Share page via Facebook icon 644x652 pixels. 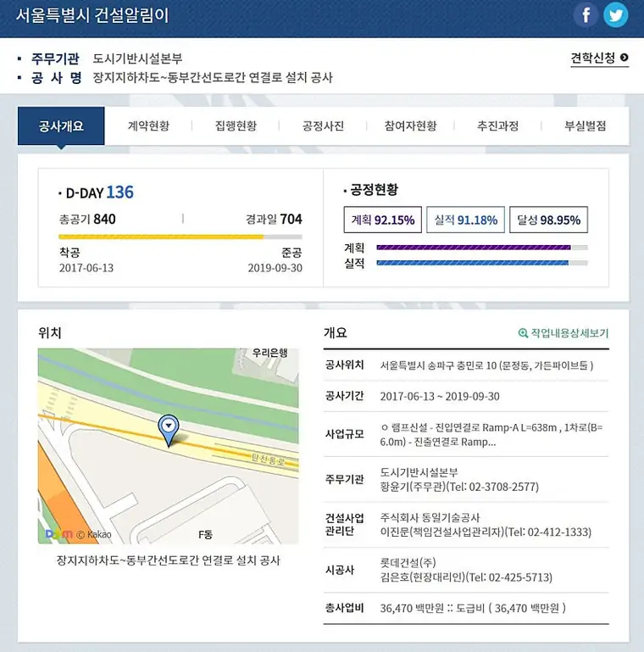(586, 15)
